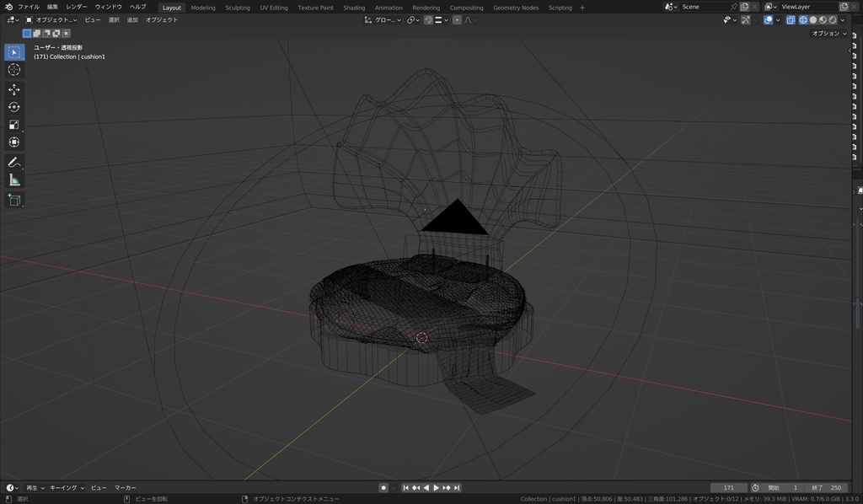Viewport: 863px width, 504px height.
Task: Choose the Scale tool
Action: pyautogui.click(x=14, y=125)
